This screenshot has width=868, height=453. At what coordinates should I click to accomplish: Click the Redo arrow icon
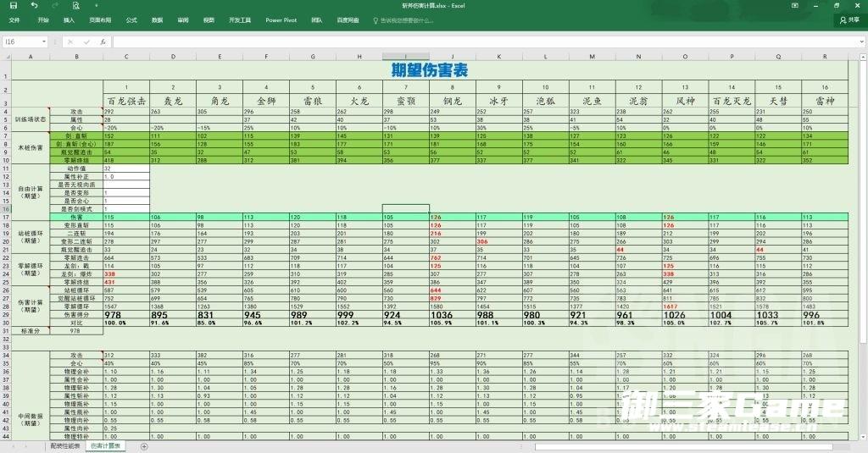click(55, 5)
